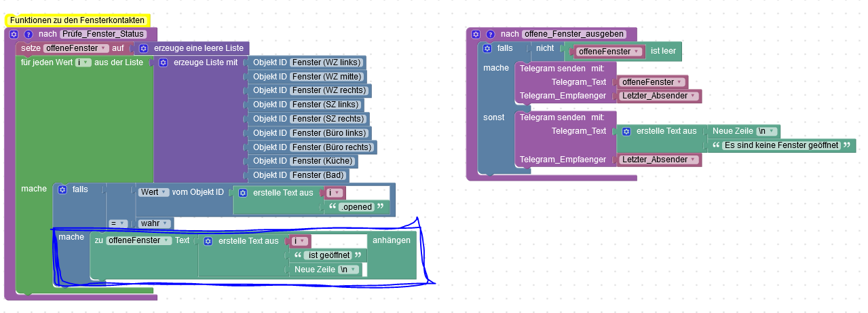Open i variable dropdown above 'ist geöffnet'
This screenshot has height=313, width=868.
301,241
